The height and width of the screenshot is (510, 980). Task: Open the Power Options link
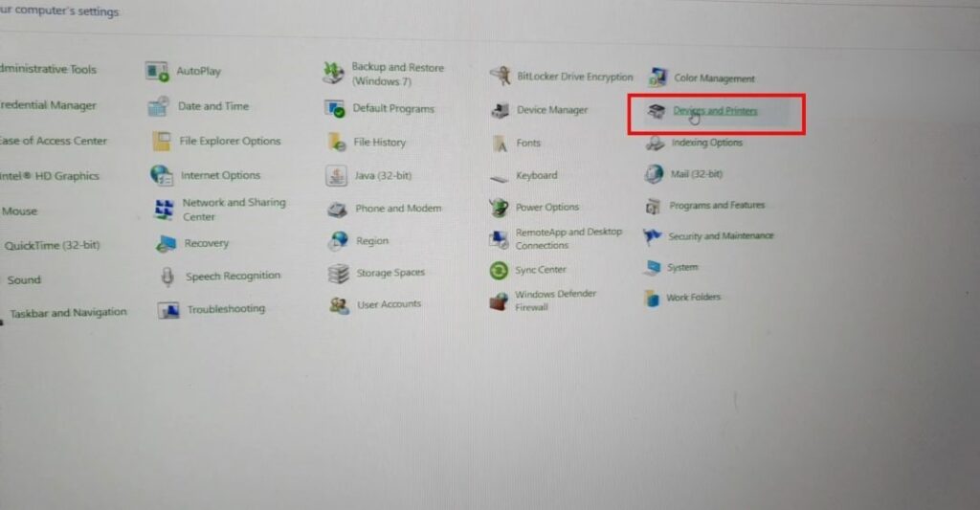(x=546, y=207)
